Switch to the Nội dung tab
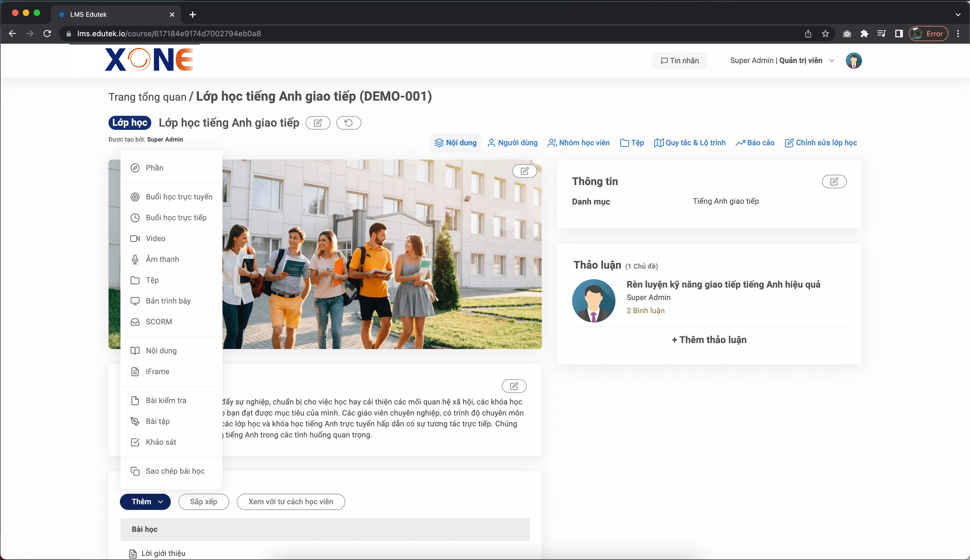 pos(455,143)
